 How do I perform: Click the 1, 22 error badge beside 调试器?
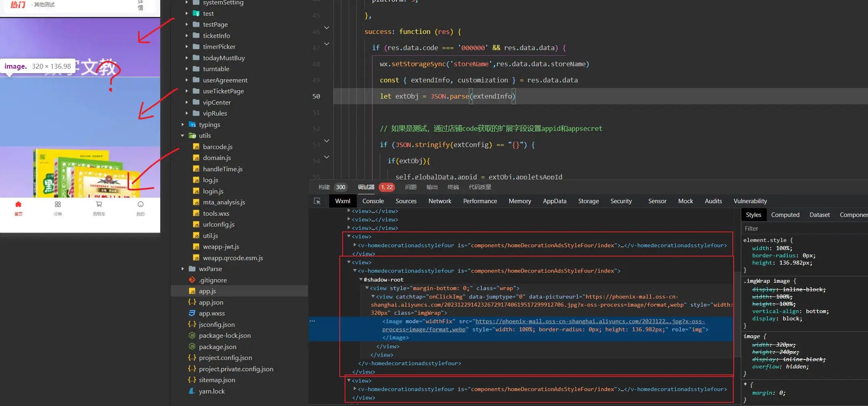(387, 187)
